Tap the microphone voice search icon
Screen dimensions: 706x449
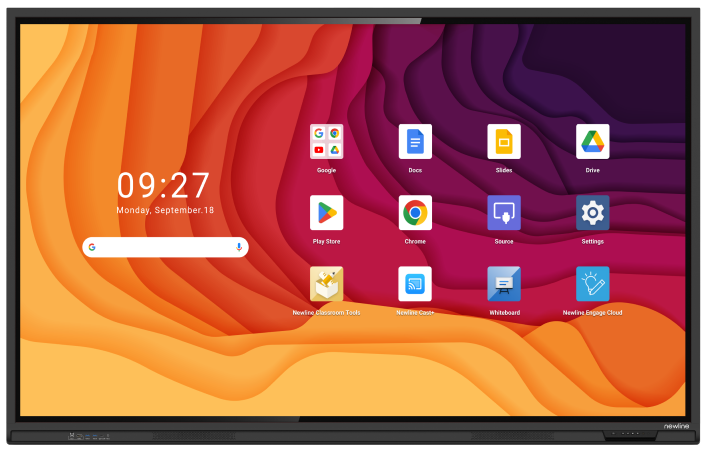pos(239,247)
